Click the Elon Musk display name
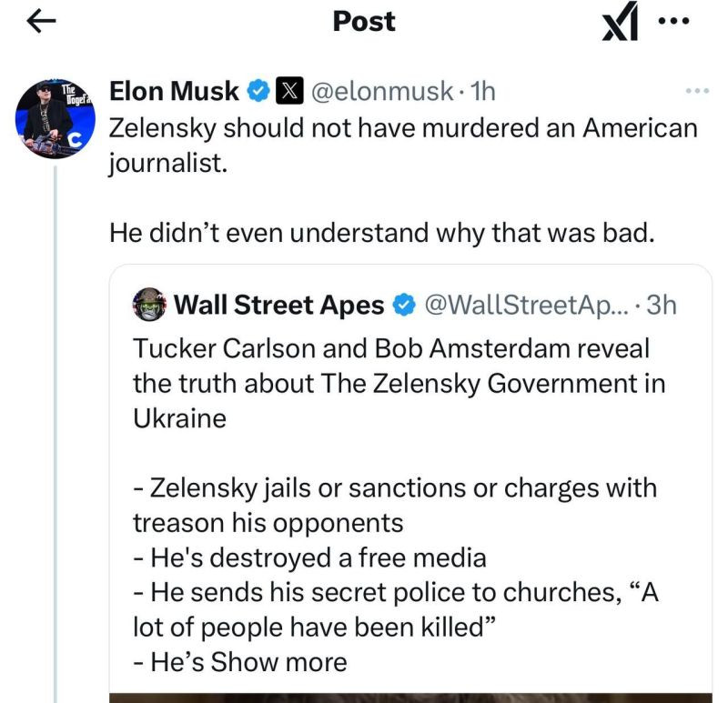Viewport: 728px width, 703px height. click(x=175, y=91)
